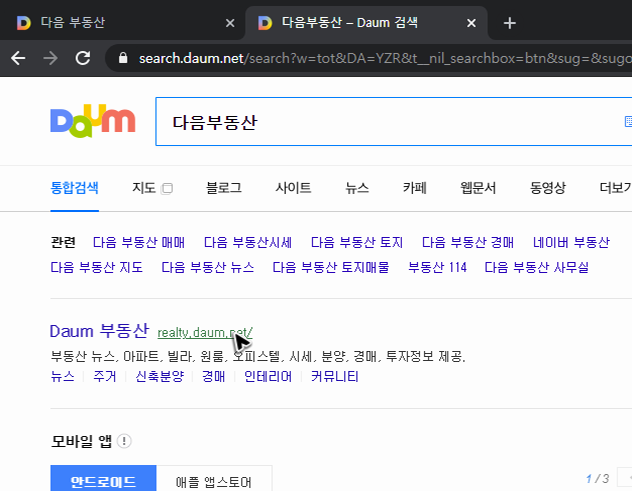
Task: Click related search '부동산 114'
Action: tap(437, 267)
